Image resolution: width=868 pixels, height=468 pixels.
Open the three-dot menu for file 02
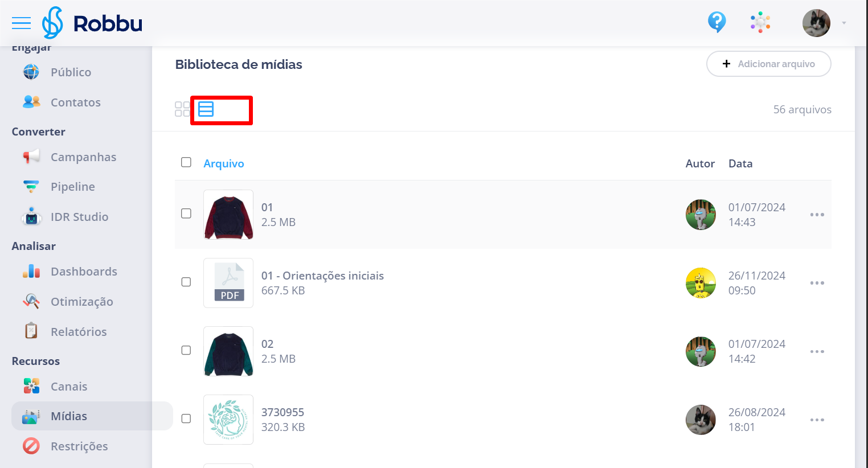817,351
